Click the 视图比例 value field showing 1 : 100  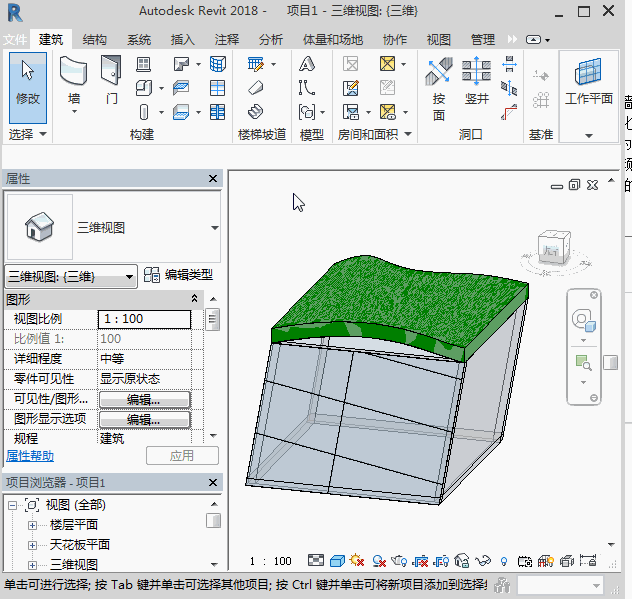tap(144, 319)
